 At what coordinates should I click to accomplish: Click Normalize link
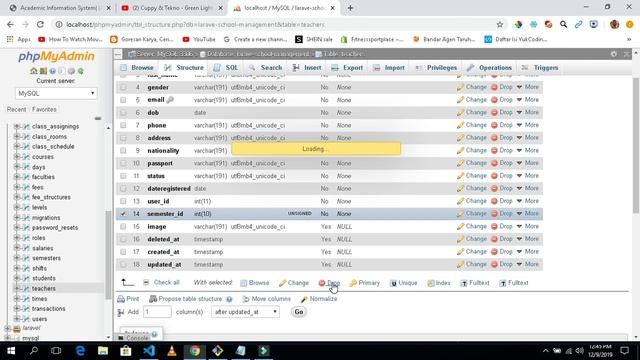pyautogui.click(x=319, y=299)
